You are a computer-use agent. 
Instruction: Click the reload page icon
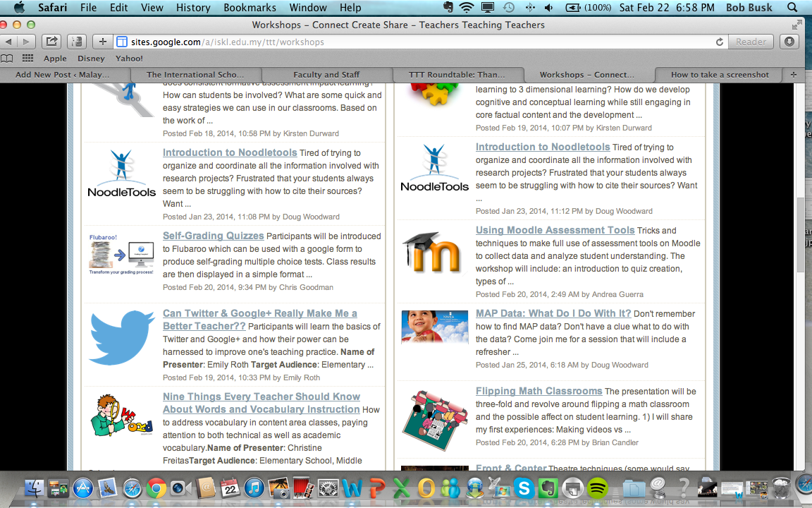(719, 42)
